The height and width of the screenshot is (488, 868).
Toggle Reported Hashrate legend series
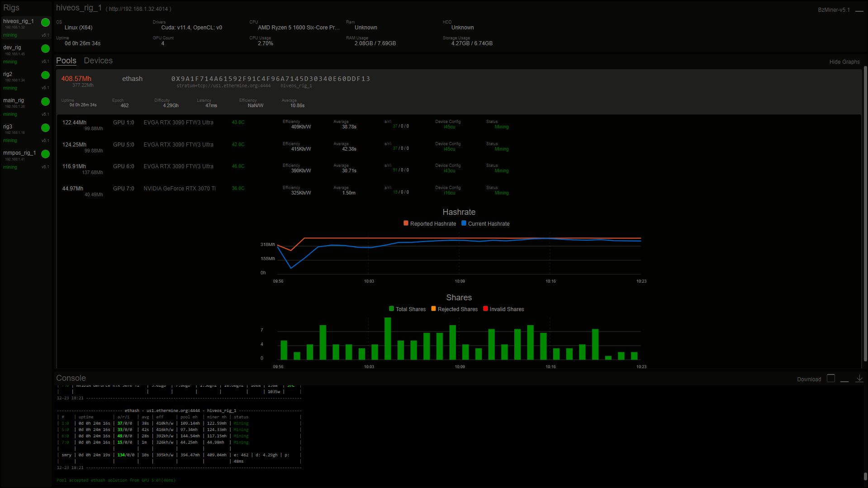(429, 223)
